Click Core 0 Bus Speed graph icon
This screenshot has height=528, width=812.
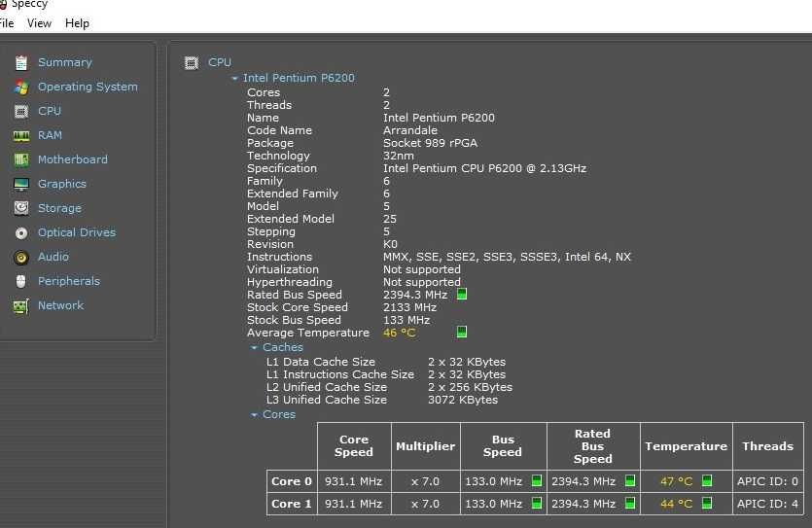click(537, 480)
